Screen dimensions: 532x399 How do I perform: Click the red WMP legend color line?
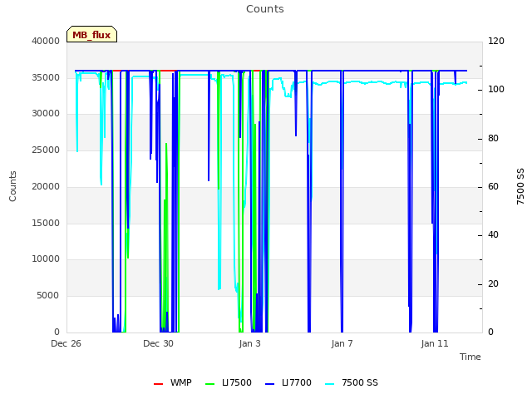tap(159, 384)
